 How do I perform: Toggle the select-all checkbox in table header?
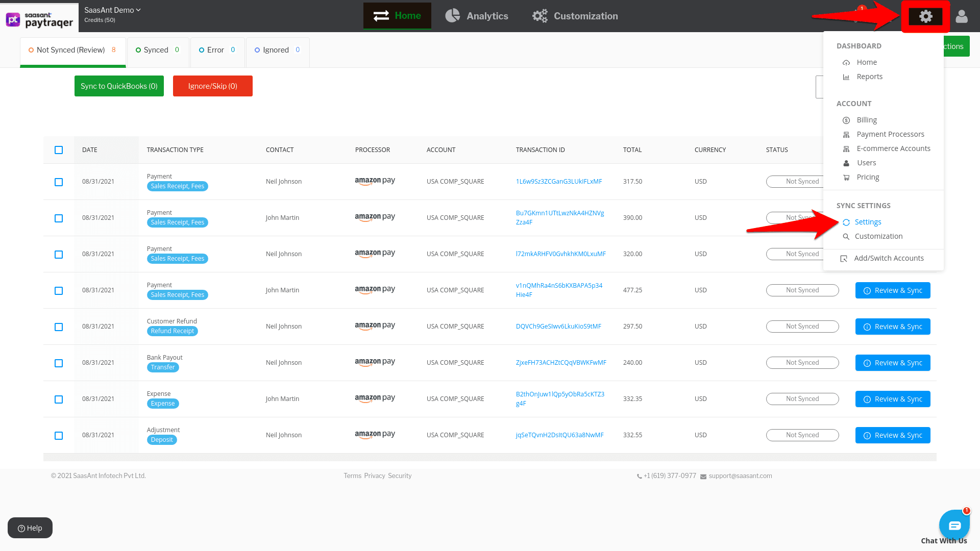(x=59, y=150)
